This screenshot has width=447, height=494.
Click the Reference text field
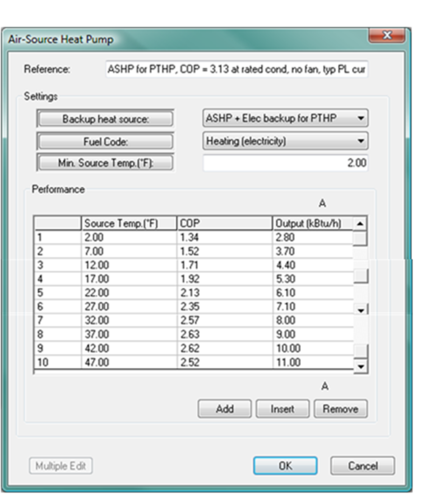(x=237, y=69)
